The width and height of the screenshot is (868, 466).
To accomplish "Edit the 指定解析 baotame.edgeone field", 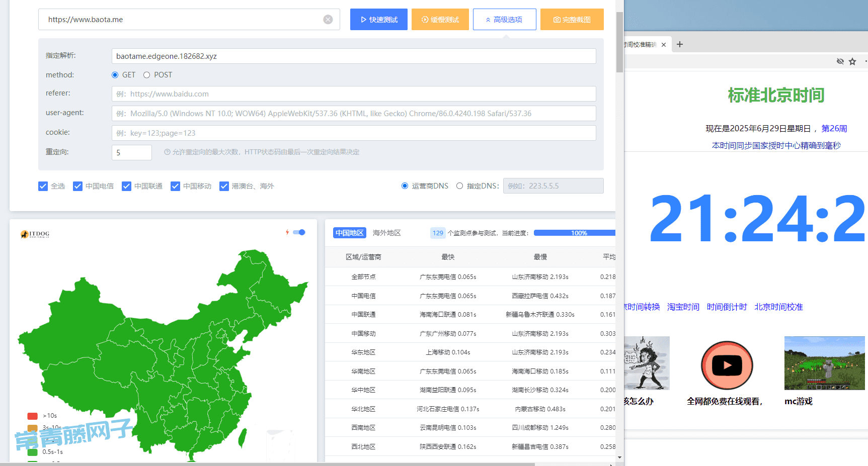I will click(354, 56).
